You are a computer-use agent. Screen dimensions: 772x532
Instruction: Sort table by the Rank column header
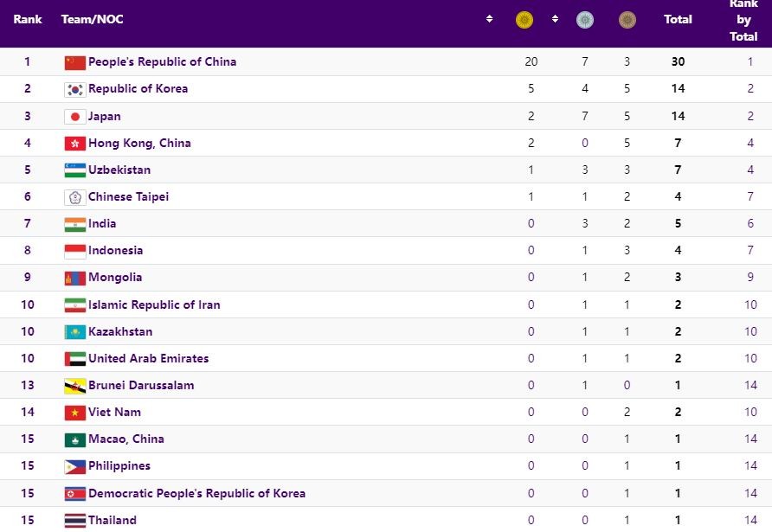click(x=27, y=19)
